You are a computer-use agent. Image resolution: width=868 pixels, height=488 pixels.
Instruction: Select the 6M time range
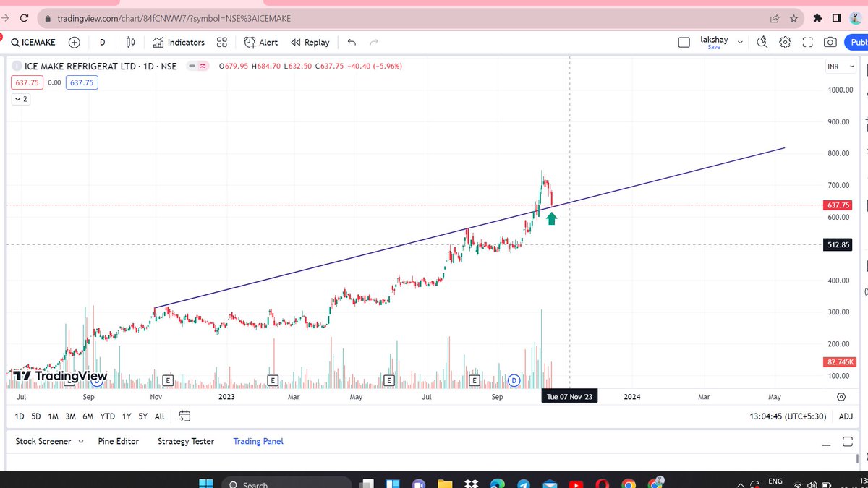pos(88,416)
